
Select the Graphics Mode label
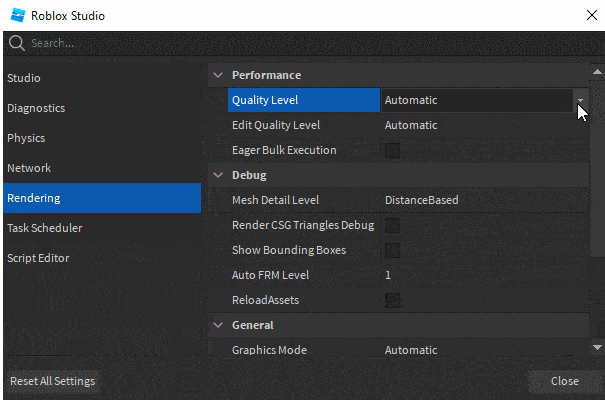click(269, 350)
